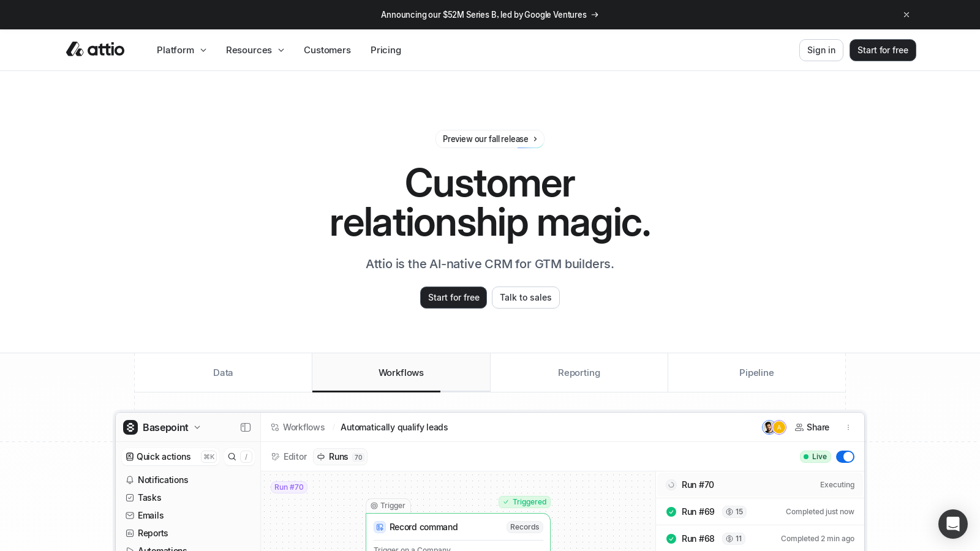This screenshot has width=980, height=551.
Task: Open the three-dot workflow options menu
Action: pyautogui.click(x=848, y=427)
